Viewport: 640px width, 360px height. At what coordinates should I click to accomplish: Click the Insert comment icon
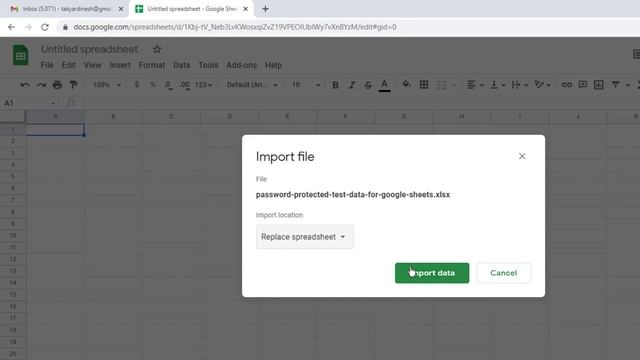tap(583, 85)
